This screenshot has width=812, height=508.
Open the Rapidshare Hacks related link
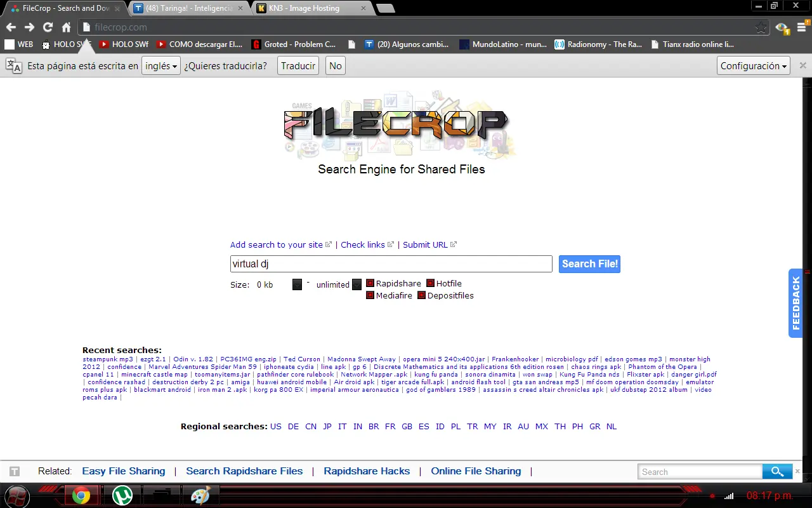(x=367, y=471)
